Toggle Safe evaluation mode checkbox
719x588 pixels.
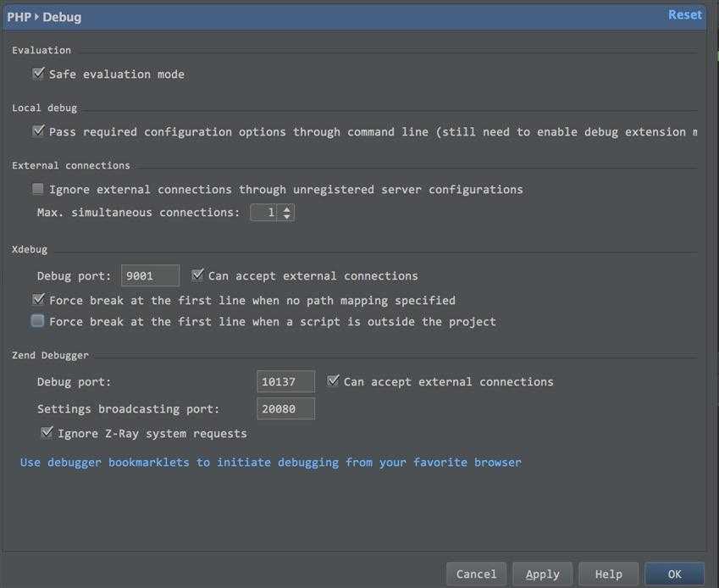(x=38, y=74)
